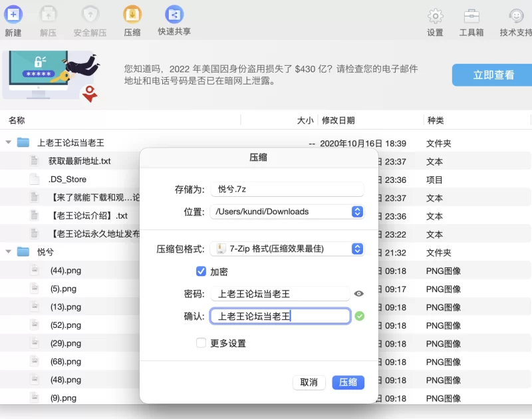Open the 位置 location dropdown

[357, 211]
